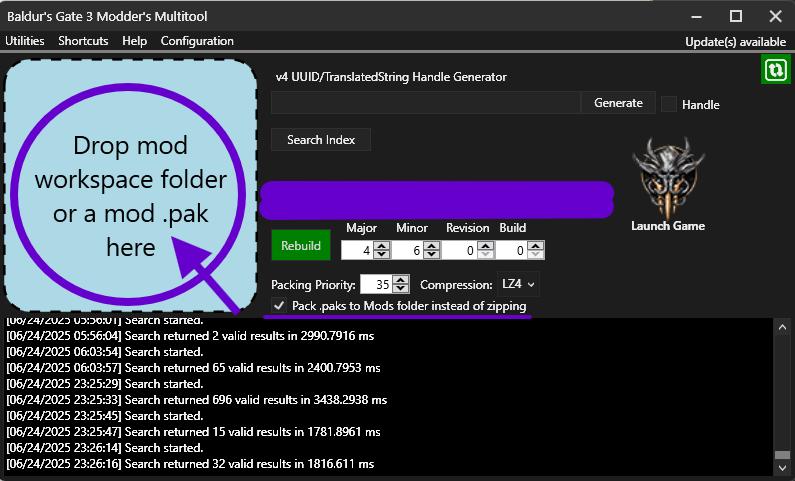Minimize the Multitool window
This screenshot has height=481, width=795.
click(x=697, y=17)
